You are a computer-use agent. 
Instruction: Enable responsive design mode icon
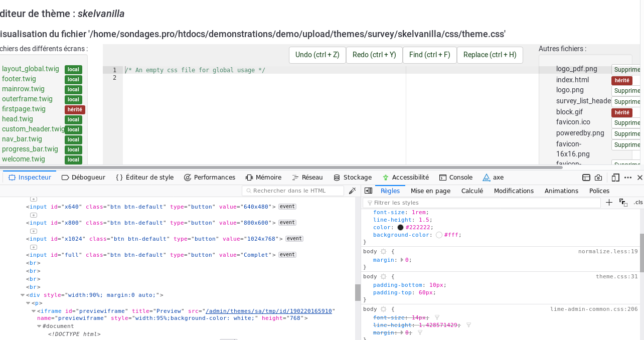pos(615,178)
